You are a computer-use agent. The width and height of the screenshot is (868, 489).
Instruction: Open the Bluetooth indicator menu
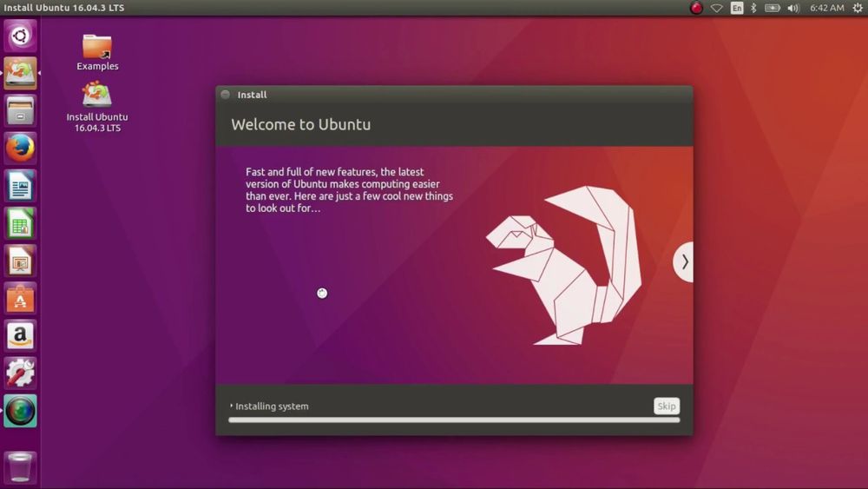point(753,8)
